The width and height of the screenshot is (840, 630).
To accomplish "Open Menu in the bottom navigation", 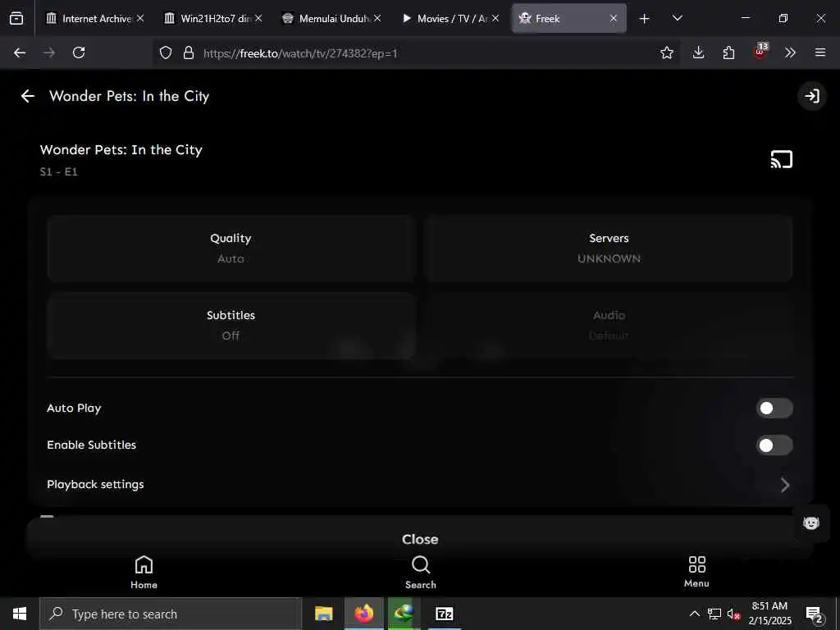I will point(696,572).
